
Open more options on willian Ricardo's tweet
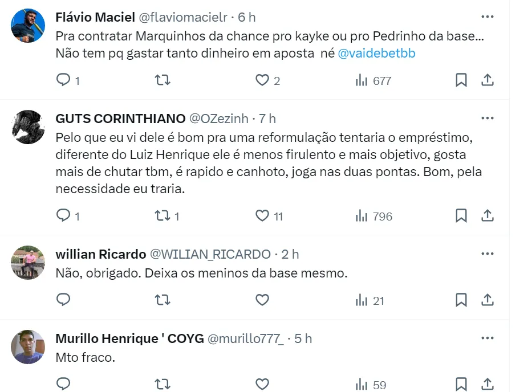488,254
